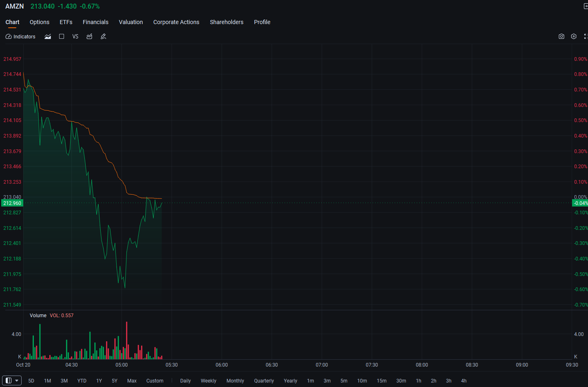Take a chart snapshot with camera icon
This screenshot has height=387, width=588.
click(x=561, y=37)
